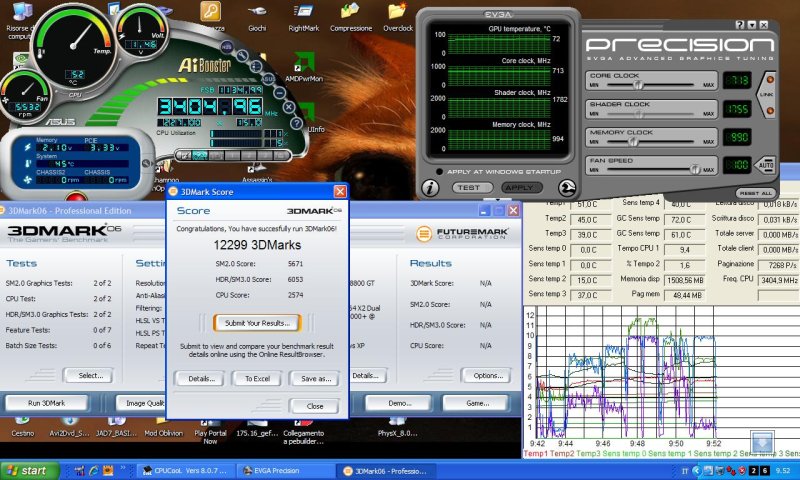
Task: Click Submit Your Results button
Action: 257,323
